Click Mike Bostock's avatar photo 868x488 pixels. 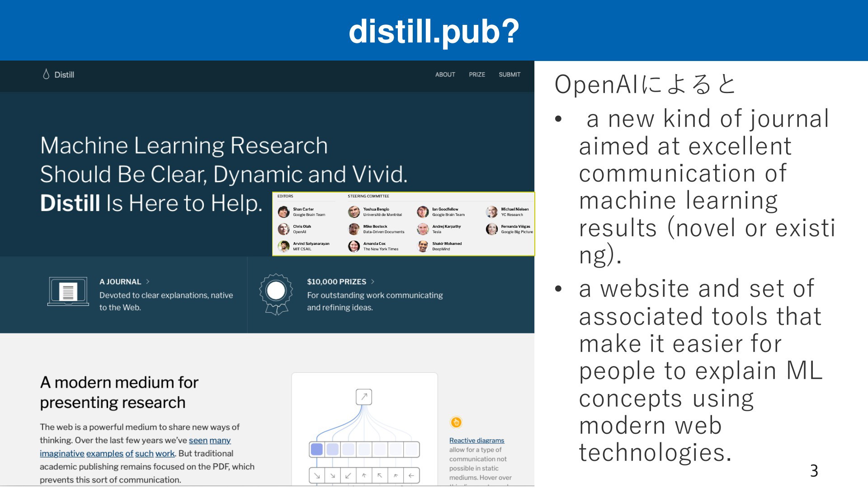click(354, 229)
